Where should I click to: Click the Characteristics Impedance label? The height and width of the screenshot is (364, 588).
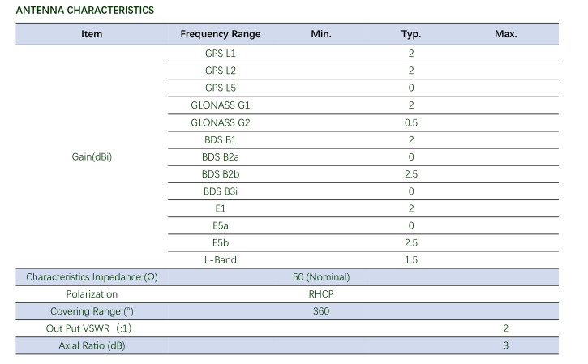coord(92,277)
